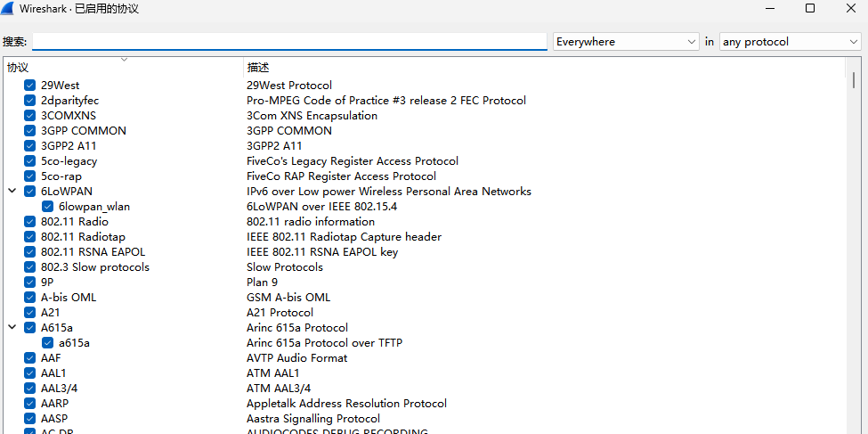Sort by the 协议 column header
The height and width of the screenshot is (434, 868).
pos(124,68)
